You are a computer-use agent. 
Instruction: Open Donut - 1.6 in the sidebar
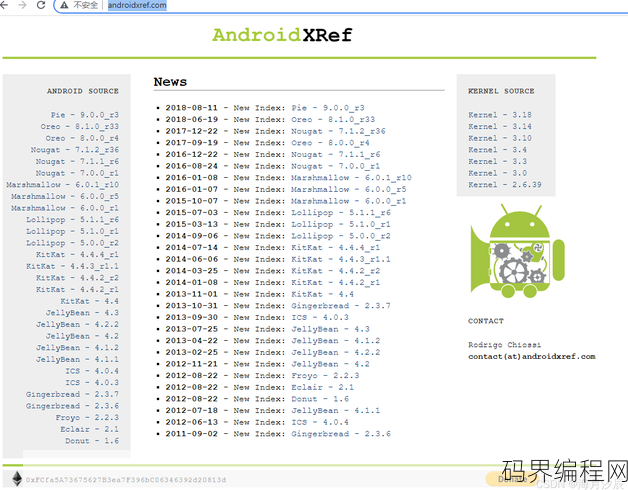coord(92,441)
